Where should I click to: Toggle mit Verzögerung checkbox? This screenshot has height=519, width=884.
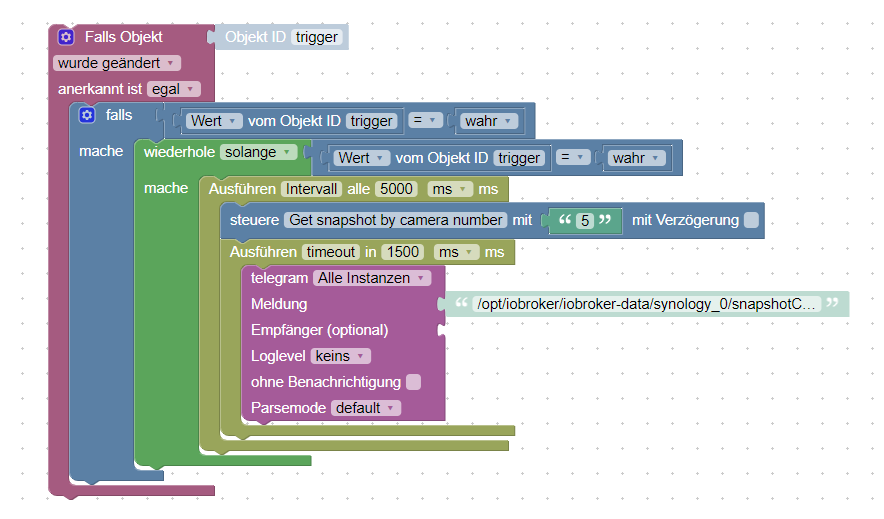pos(751,220)
